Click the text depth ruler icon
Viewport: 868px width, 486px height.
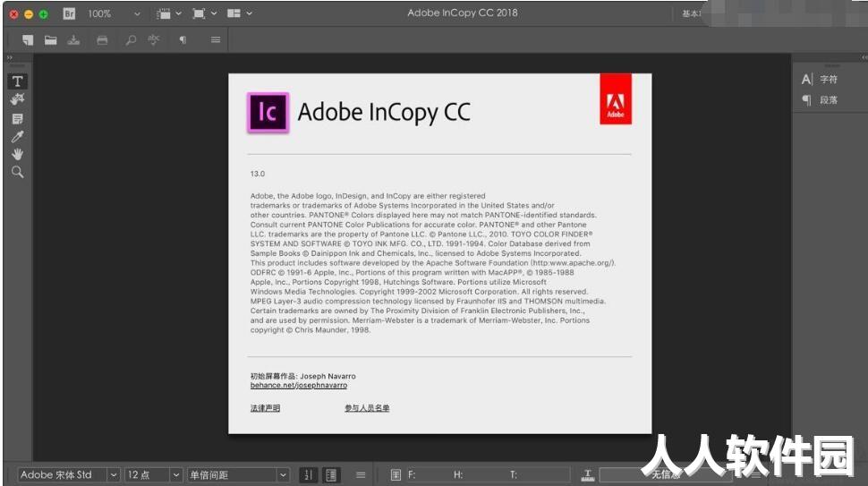[588, 475]
